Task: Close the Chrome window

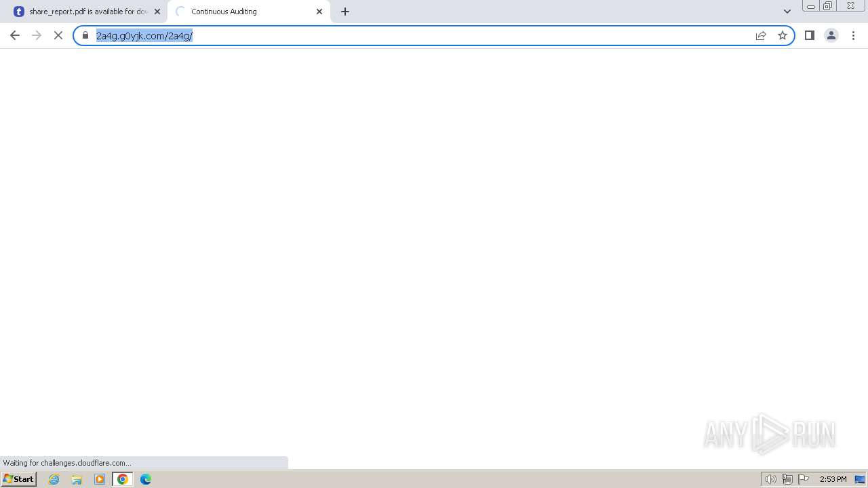Action: click(x=850, y=6)
